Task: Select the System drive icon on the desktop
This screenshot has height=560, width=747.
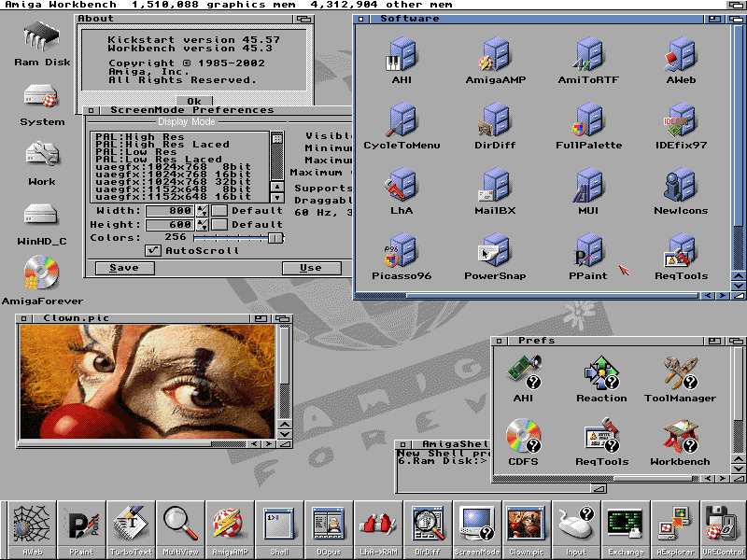Action: pyautogui.click(x=41, y=97)
